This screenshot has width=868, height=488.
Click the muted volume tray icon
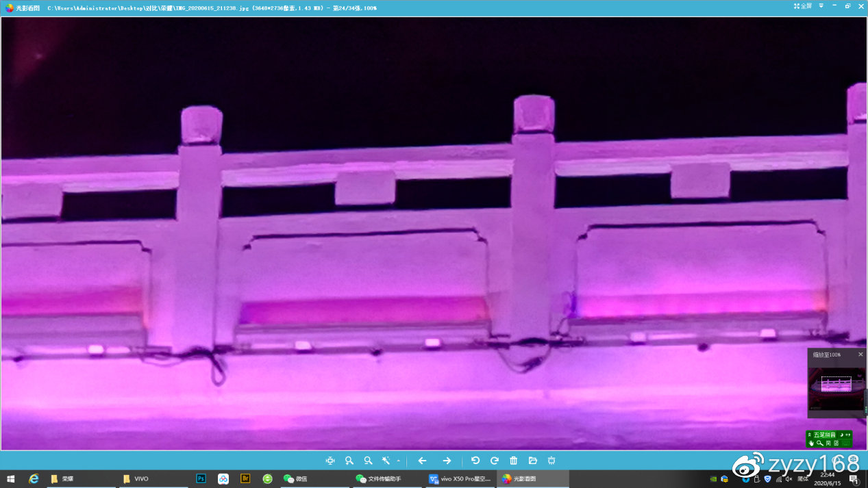789,479
